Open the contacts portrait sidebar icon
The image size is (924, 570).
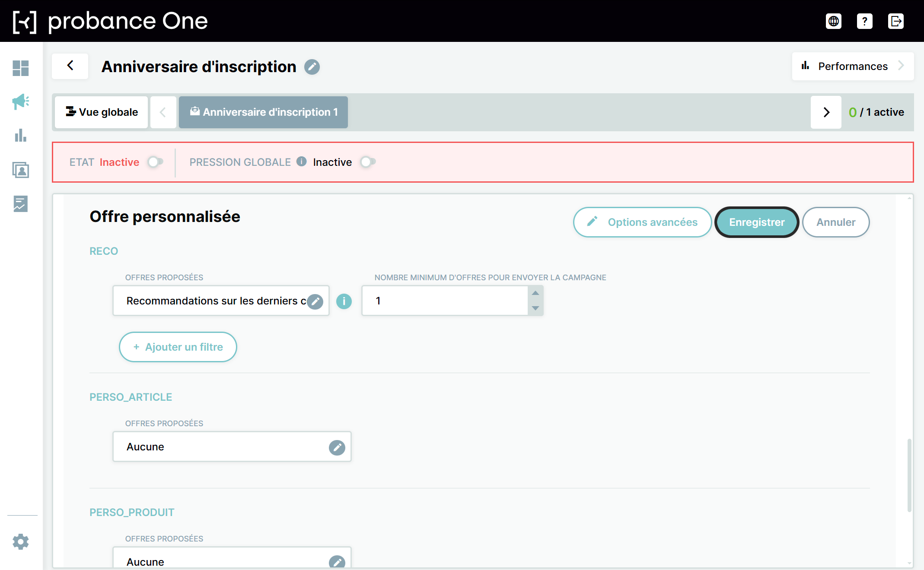click(x=21, y=170)
